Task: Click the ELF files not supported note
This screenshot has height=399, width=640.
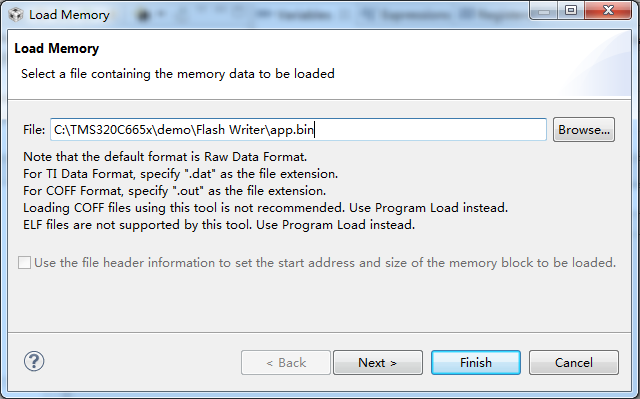Action: click(x=219, y=225)
